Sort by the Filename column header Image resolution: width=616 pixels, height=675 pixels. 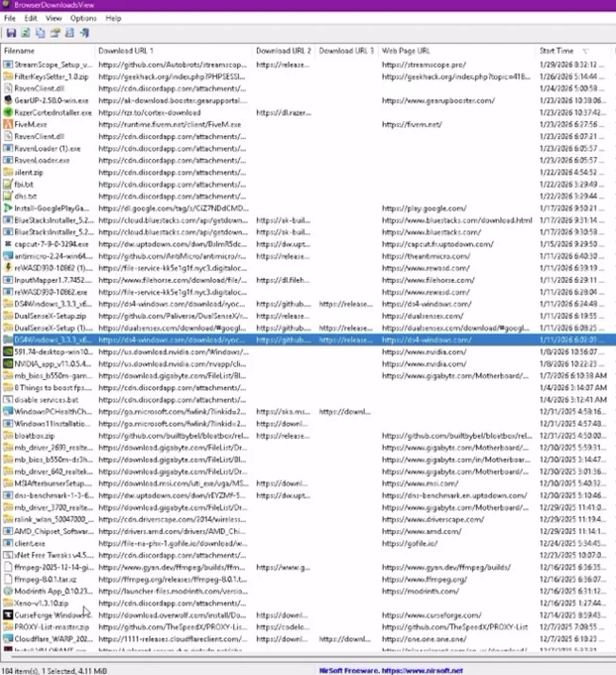click(48, 51)
